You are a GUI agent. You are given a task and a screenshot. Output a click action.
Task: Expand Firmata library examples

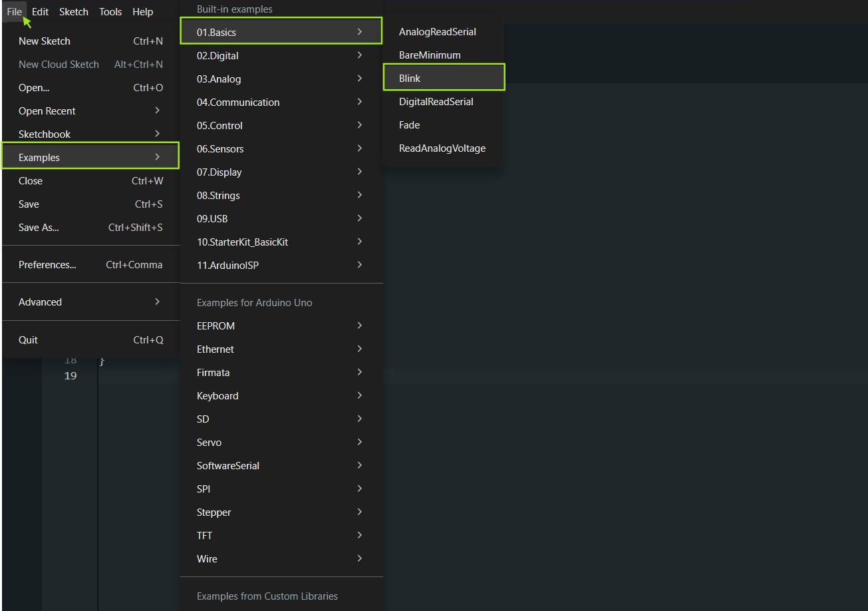click(x=281, y=373)
